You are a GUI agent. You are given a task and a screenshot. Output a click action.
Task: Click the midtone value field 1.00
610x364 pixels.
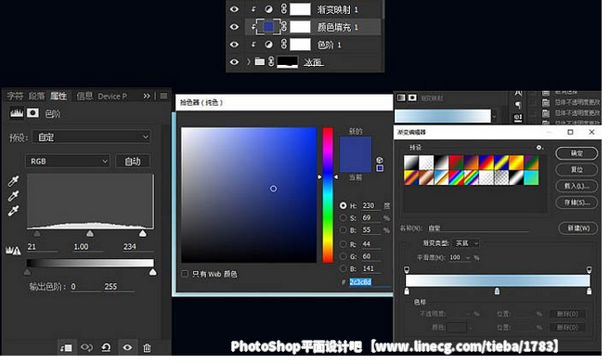pyautogui.click(x=88, y=247)
